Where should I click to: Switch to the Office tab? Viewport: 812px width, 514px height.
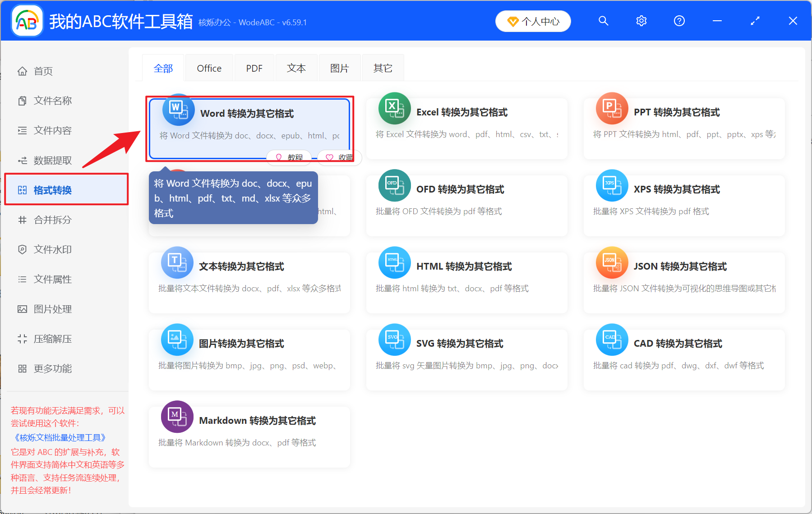pyautogui.click(x=209, y=68)
